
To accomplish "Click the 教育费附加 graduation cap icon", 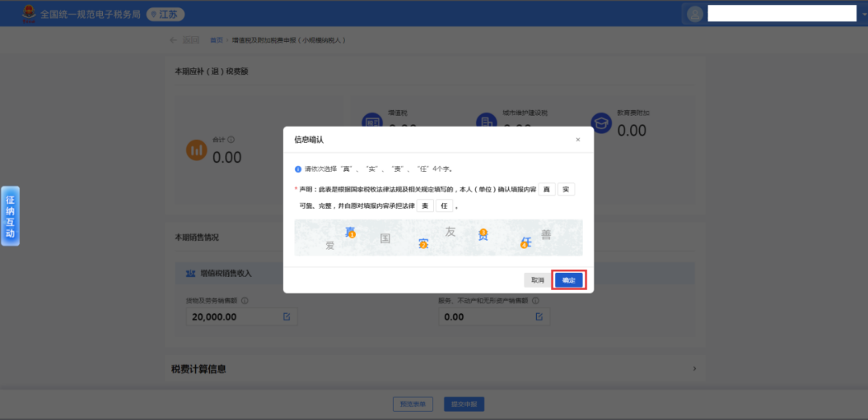I will click(x=602, y=123).
